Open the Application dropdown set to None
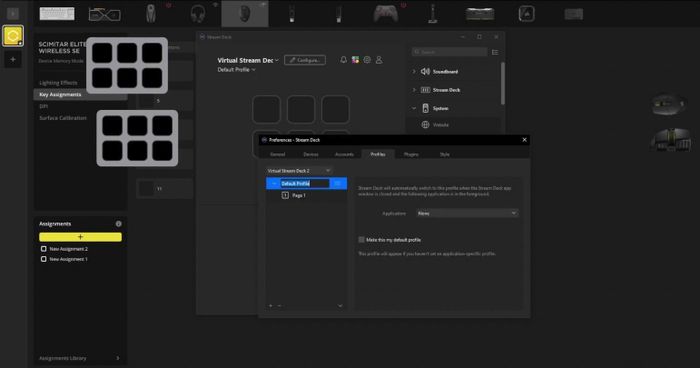The height and width of the screenshot is (368, 700). click(x=467, y=213)
